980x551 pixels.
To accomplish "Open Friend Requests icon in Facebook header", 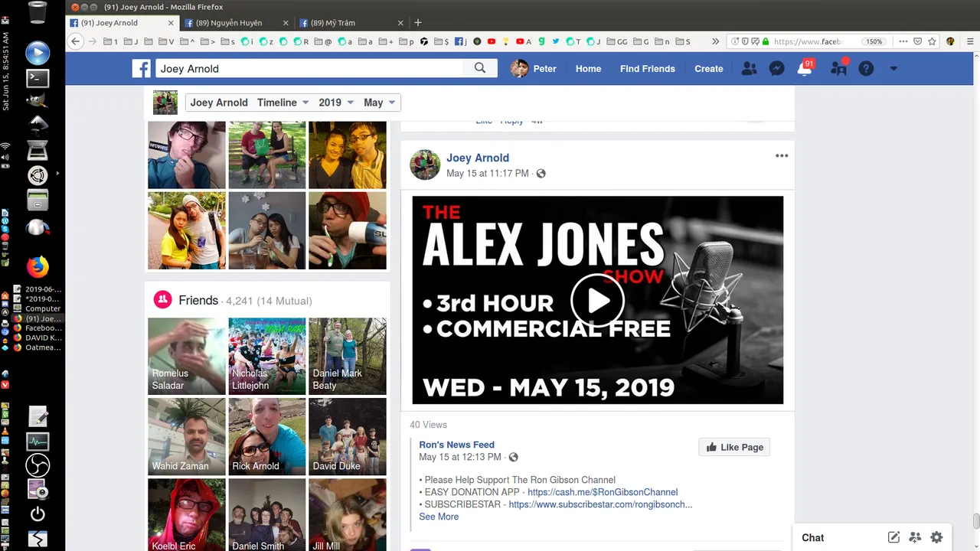I will pos(749,68).
